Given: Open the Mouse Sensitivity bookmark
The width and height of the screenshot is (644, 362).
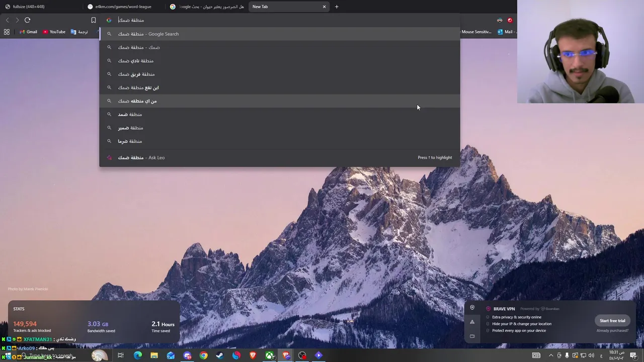Looking at the screenshot, I should click(476, 32).
